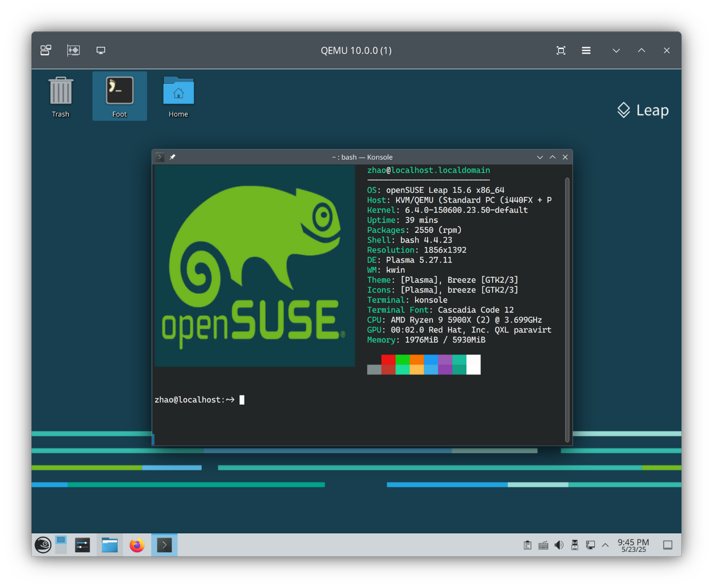
Task: Open the Firefox browser from the taskbar
Action: coord(137,544)
